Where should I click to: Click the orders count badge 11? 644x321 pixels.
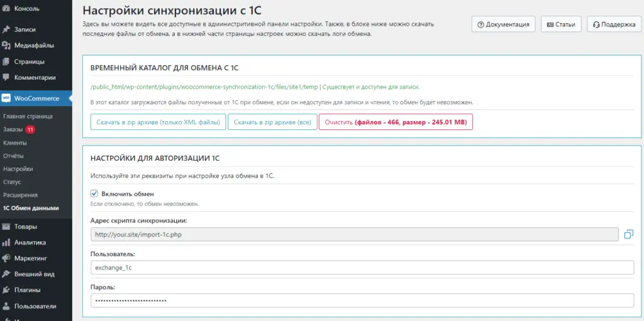[x=30, y=129]
